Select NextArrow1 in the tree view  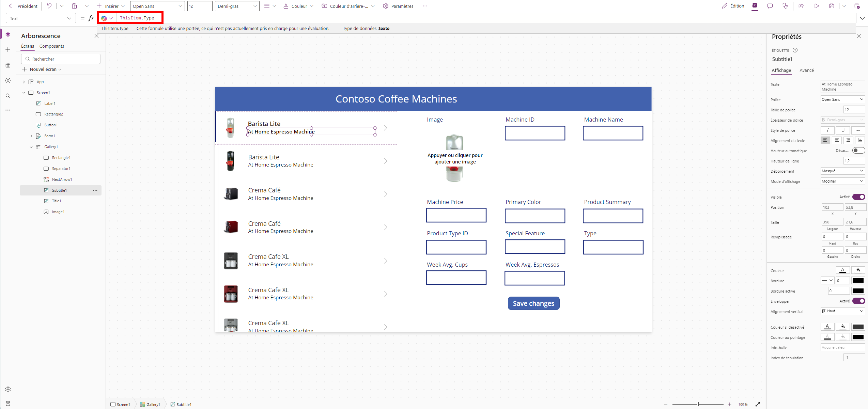tap(62, 179)
